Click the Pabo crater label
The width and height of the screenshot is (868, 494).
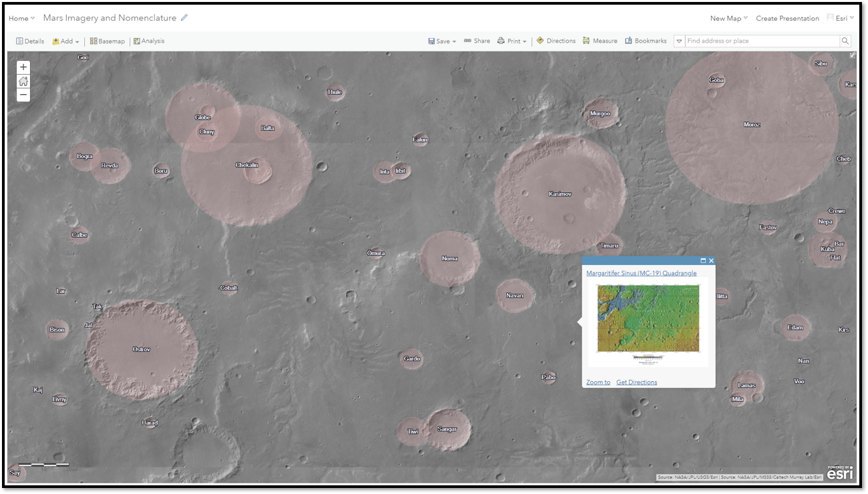(548, 377)
